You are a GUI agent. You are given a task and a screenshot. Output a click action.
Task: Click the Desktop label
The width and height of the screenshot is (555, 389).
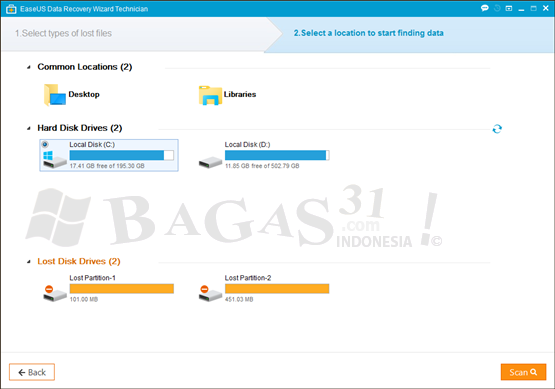[84, 94]
